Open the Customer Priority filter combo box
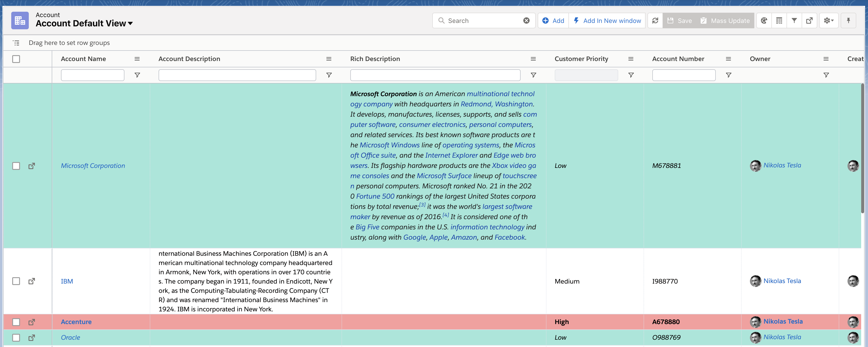This screenshot has width=868, height=347. (x=586, y=75)
